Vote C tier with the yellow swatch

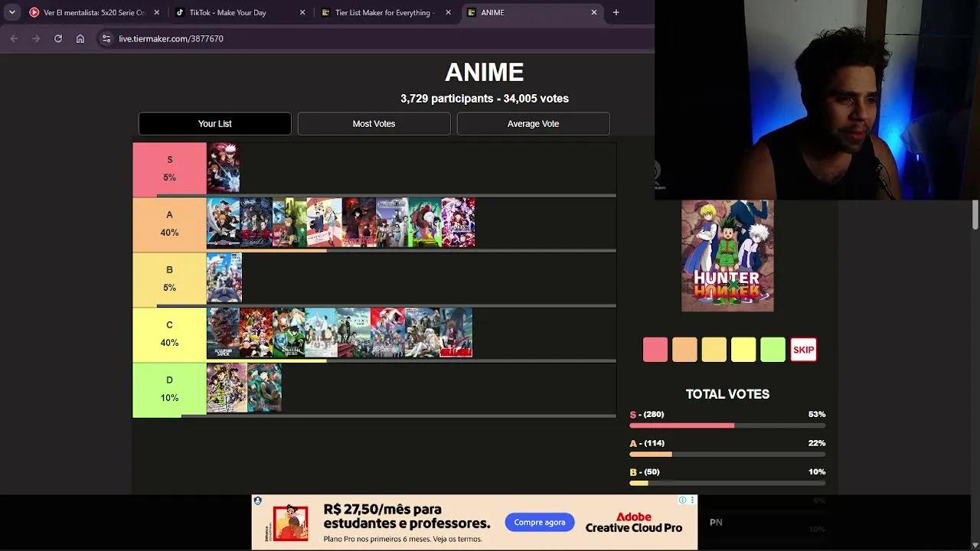(743, 350)
